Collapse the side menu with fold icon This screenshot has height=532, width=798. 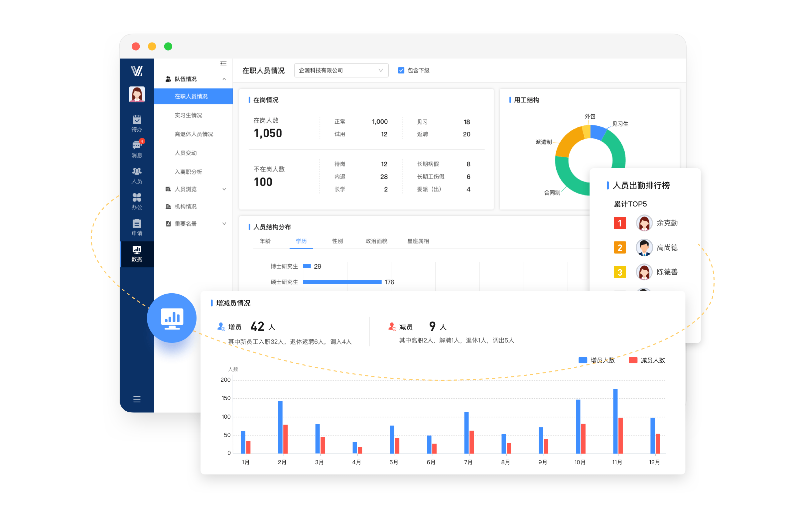tap(223, 64)
